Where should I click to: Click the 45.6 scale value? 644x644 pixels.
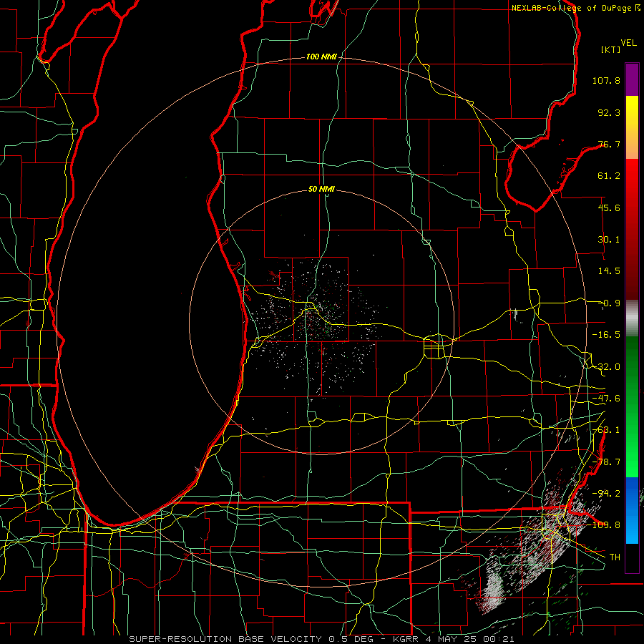coord(609,208)
